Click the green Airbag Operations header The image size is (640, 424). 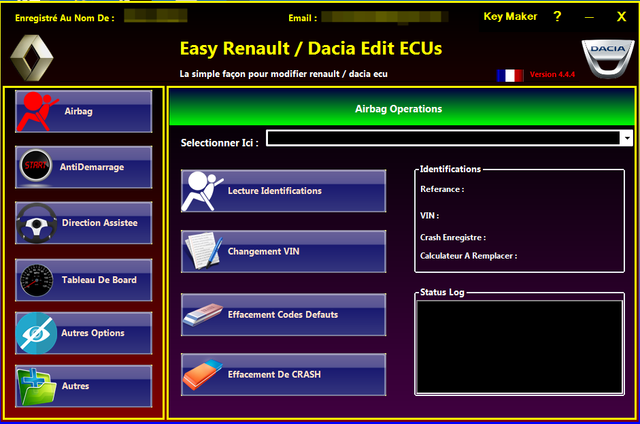coord(400,108)
